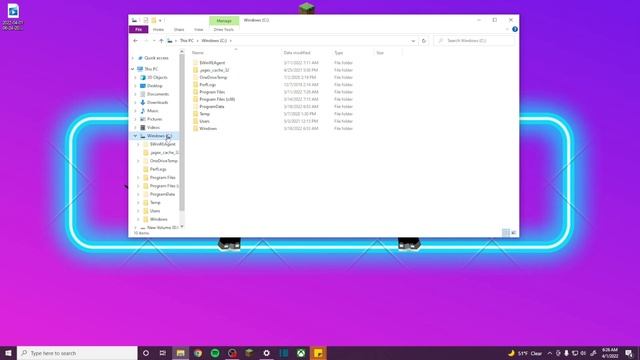Click the volume speaker tray icon
This screenshot has width=640, height=360.
click(x=583, y=353)
